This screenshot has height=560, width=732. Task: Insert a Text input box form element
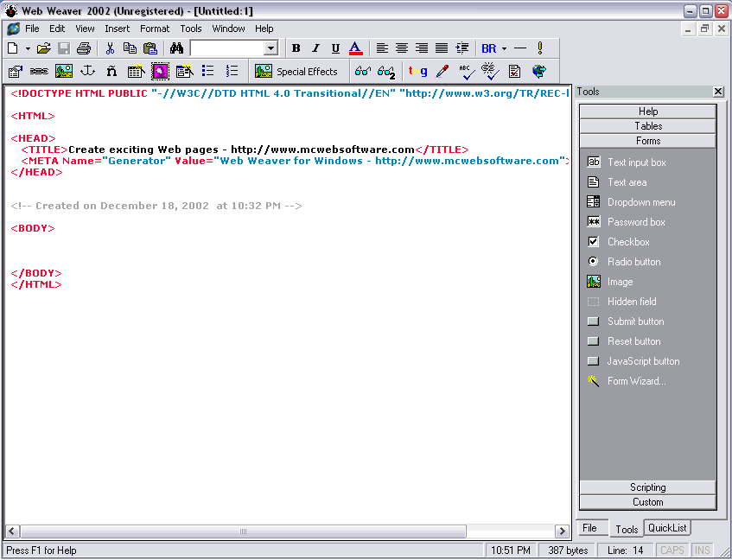(627, 162)
